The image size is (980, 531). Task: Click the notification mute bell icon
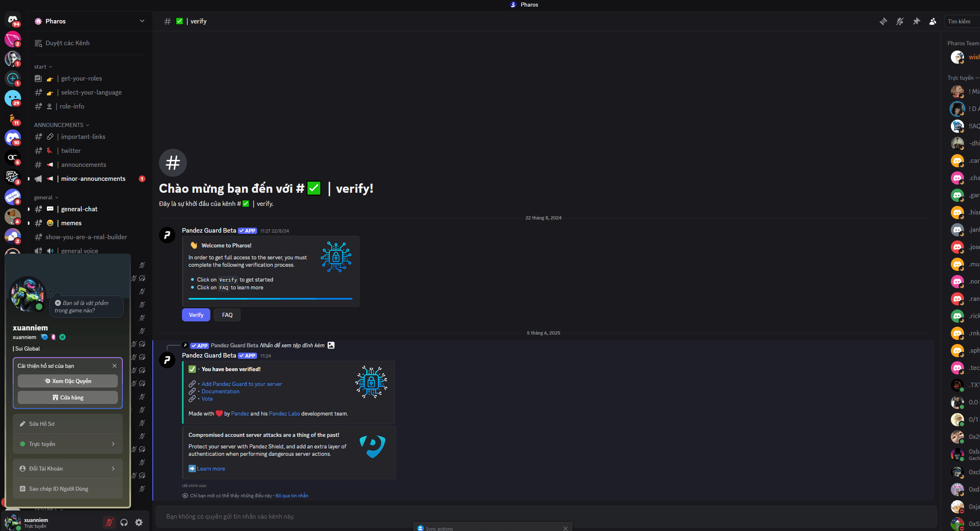900,21
